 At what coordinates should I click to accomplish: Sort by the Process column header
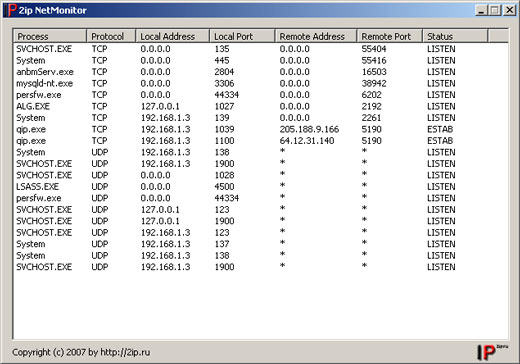tap(50, 36)
